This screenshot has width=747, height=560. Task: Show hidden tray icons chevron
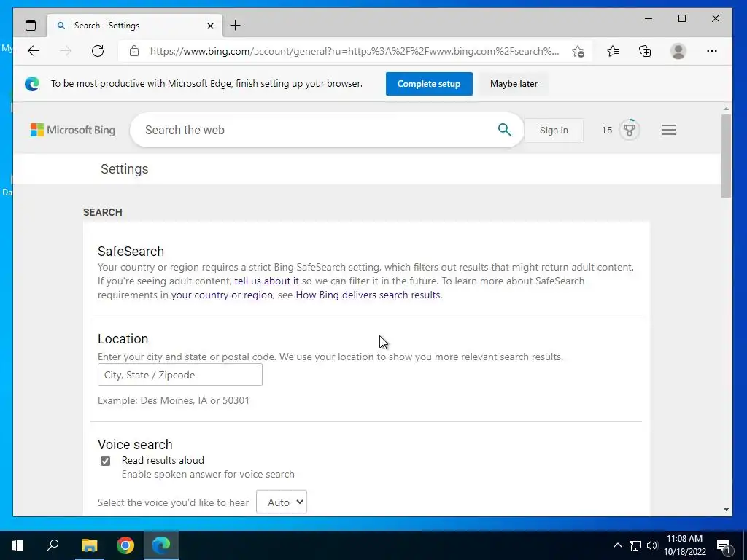point(617,545)
